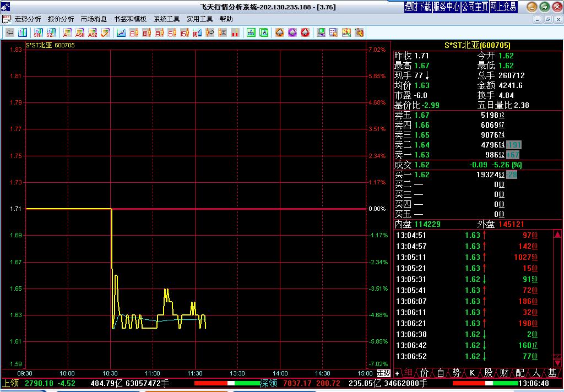
Task: Switch to the 细 detail tab
Action: 408,373
